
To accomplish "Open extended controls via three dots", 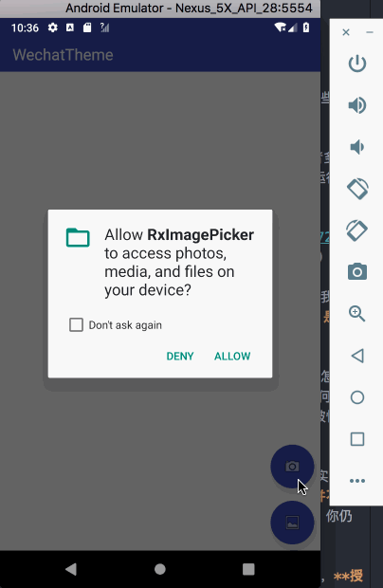I will (x=357, y=481).
